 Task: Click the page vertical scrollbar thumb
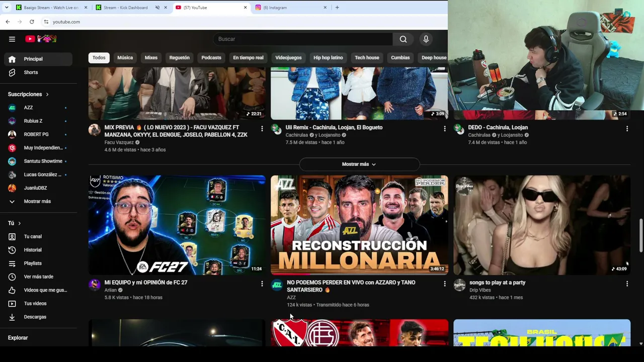click(x=640, y=236)
